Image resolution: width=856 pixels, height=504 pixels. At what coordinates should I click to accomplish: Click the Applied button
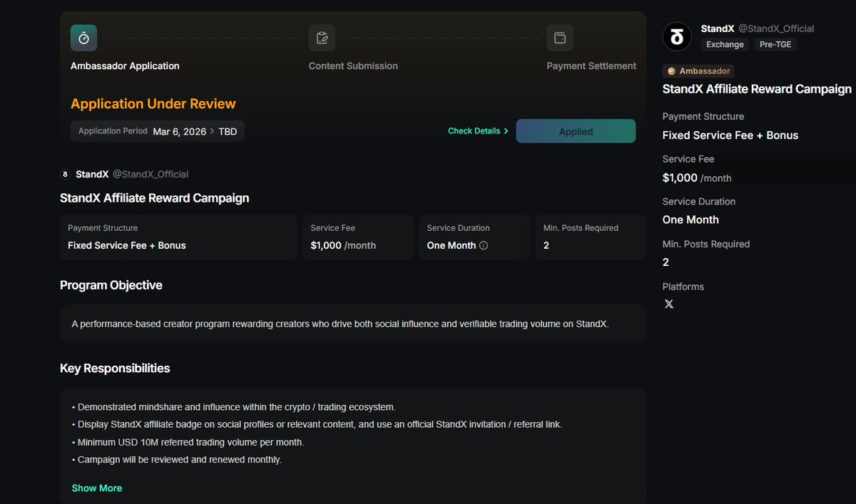pos(576,131)
